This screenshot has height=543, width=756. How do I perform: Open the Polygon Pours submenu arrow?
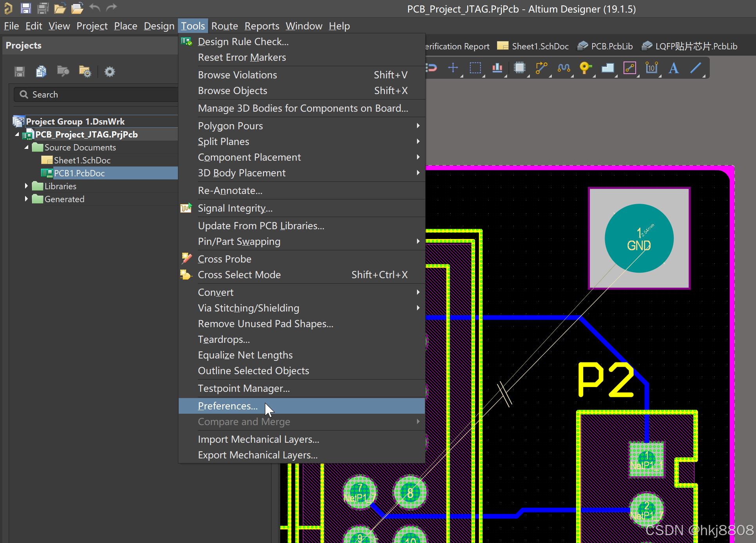click(x=417, y=125)
